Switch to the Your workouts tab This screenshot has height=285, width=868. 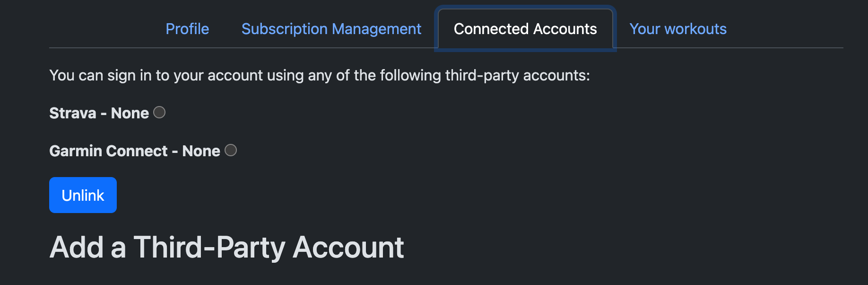[678, 29]
